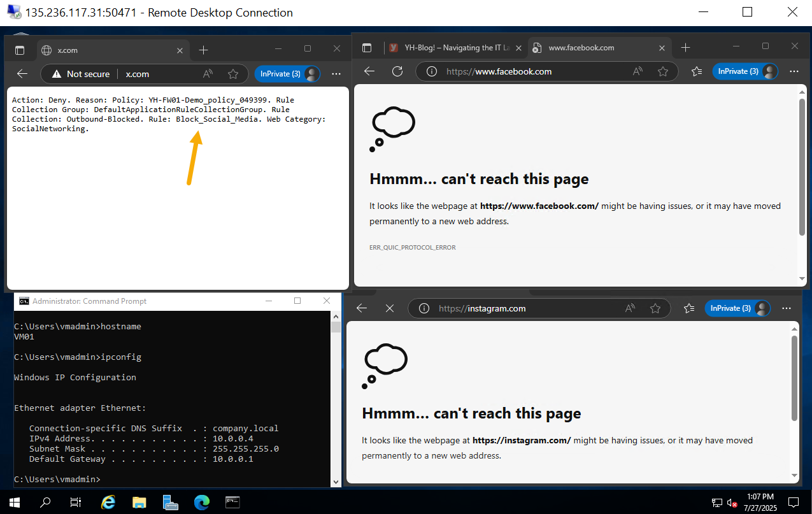Open InPrivate profile button in x.com window
This screenshot has height=514, width=812.
(x=287, y=74)
